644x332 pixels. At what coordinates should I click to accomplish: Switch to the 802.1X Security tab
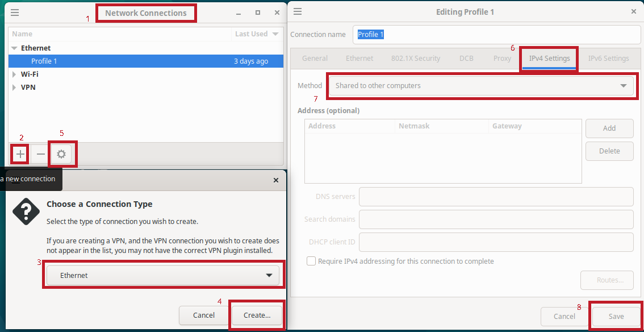point(416,59)
